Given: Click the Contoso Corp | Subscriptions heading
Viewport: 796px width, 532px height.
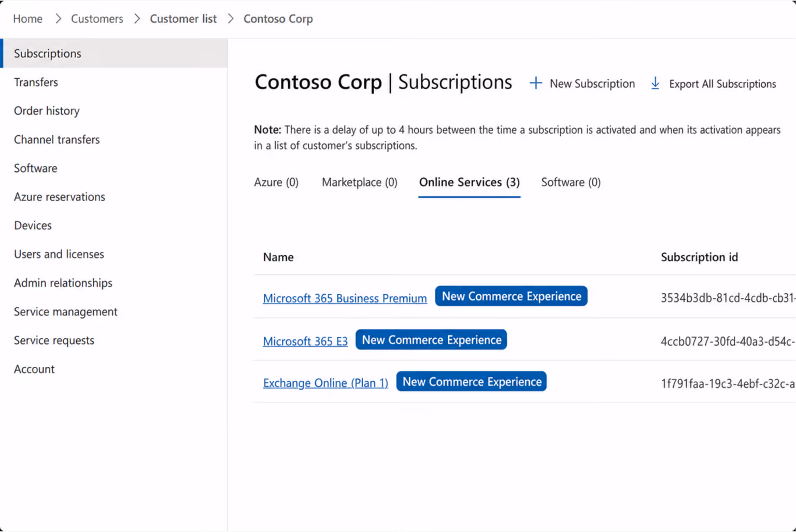Looking at the screenshot, I should (383, 82).
